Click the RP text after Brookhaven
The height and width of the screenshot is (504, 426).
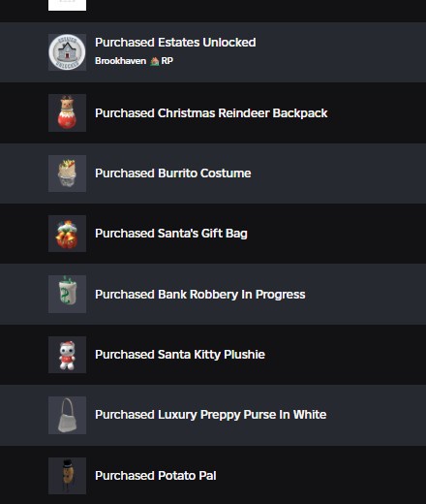[x=167, y=61]
